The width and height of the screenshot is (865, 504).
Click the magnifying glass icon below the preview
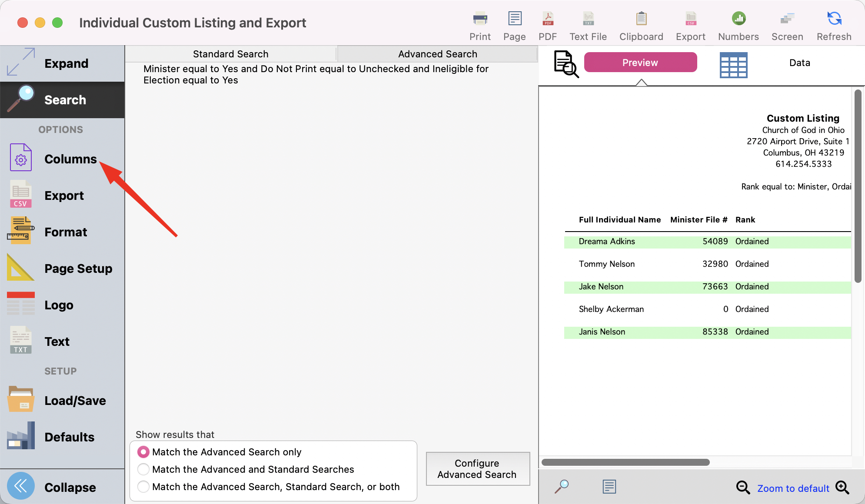(x=562, y=487)
